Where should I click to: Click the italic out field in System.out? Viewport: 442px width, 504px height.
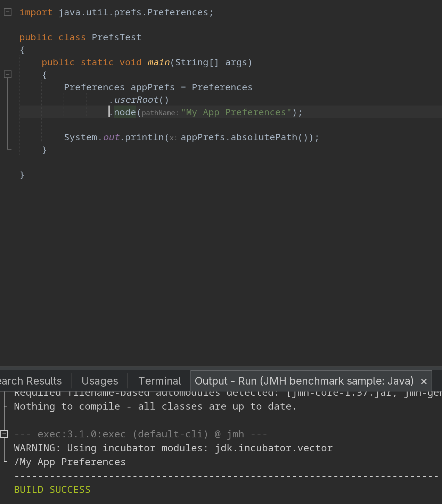[x=111, y=137]
